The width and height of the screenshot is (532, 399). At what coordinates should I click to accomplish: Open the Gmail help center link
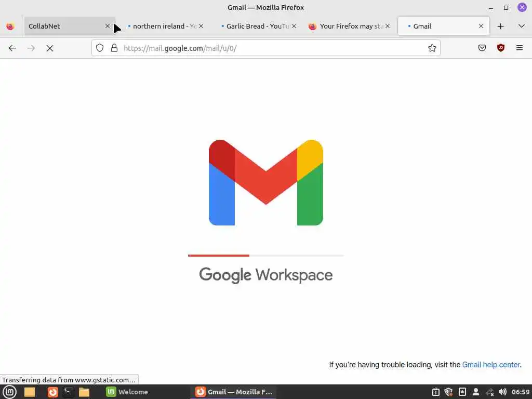click(491, 365)
